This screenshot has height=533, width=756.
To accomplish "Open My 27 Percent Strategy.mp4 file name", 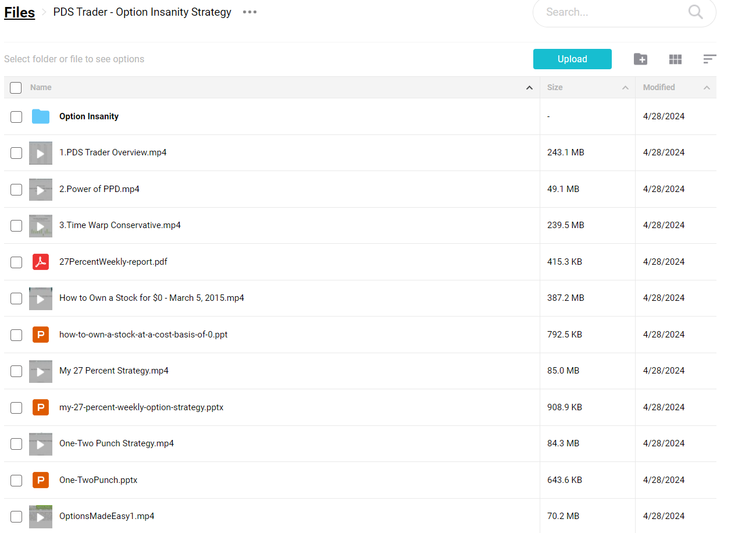I will click(114, 371).
